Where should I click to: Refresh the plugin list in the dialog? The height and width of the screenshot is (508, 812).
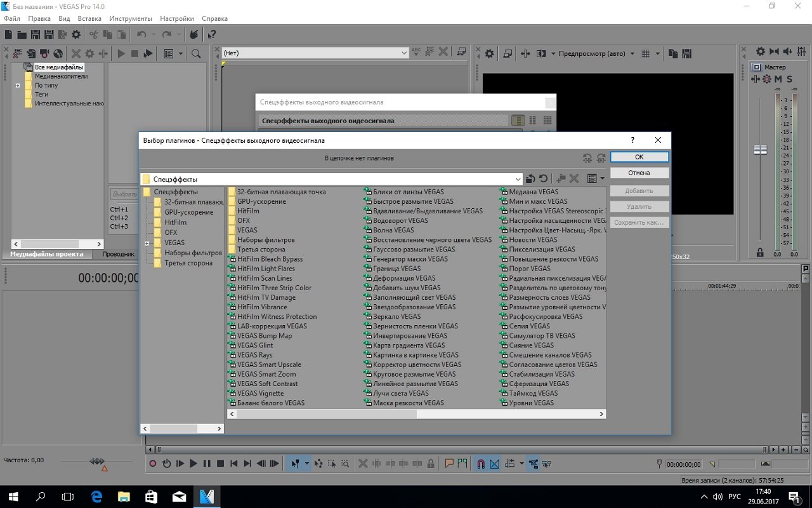[544, 179]
